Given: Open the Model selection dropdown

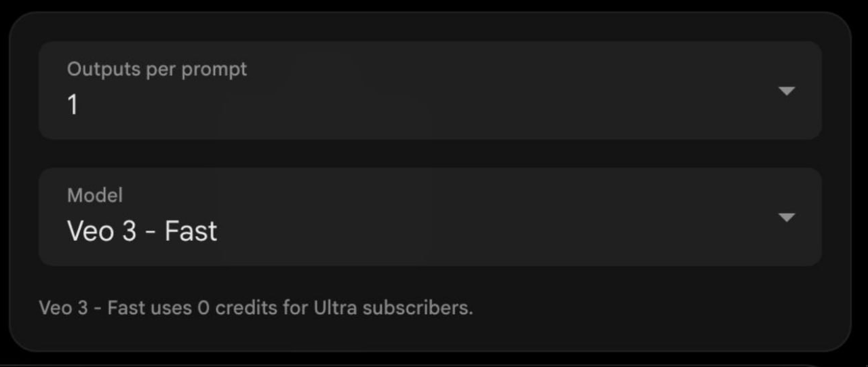Looking at the screenshot, I should [x=430, y=217].
